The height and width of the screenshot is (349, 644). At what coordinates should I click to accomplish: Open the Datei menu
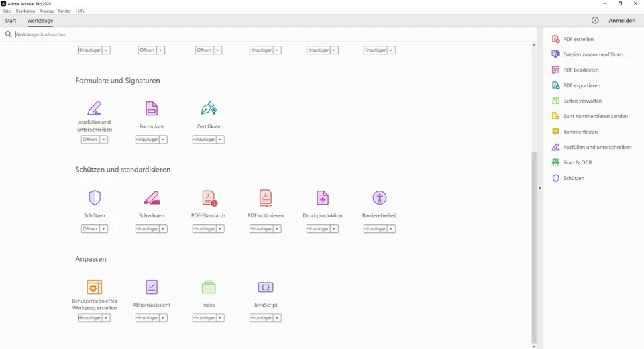[x=7, y=11]
